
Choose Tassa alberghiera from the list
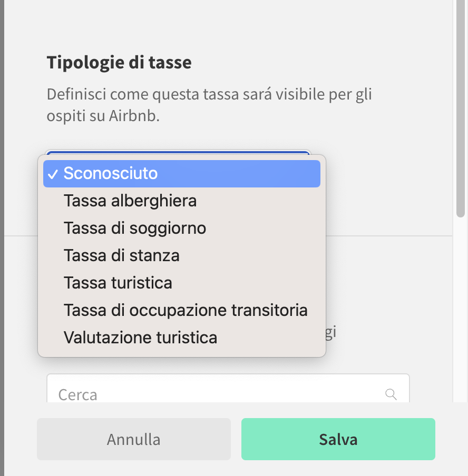tap(182, 201)
